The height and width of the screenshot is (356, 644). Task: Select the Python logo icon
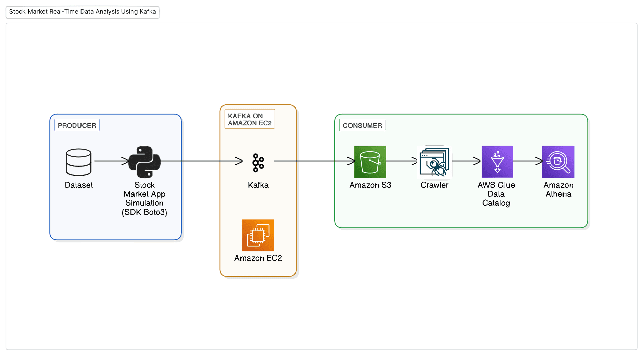coord(145,162)
